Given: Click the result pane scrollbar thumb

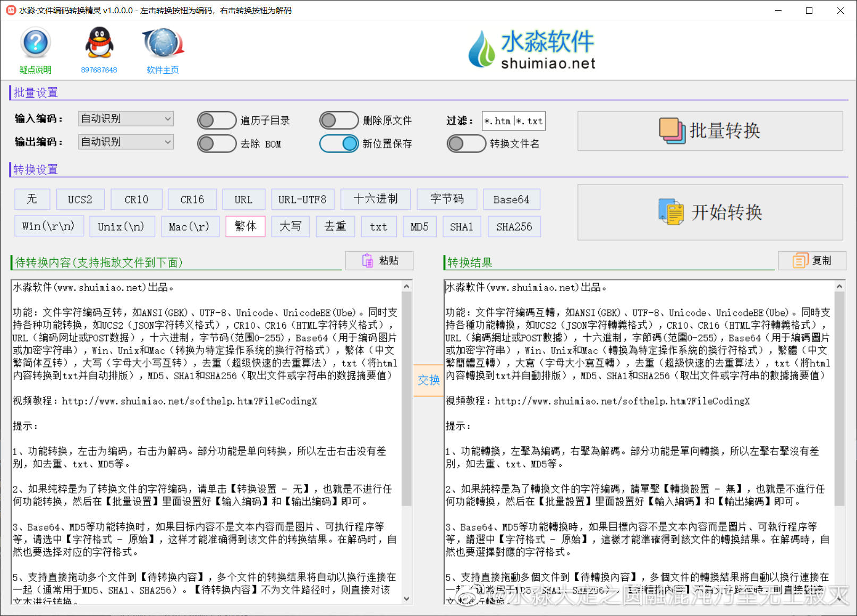Looking at the screenshot, I should coord(839,398).
